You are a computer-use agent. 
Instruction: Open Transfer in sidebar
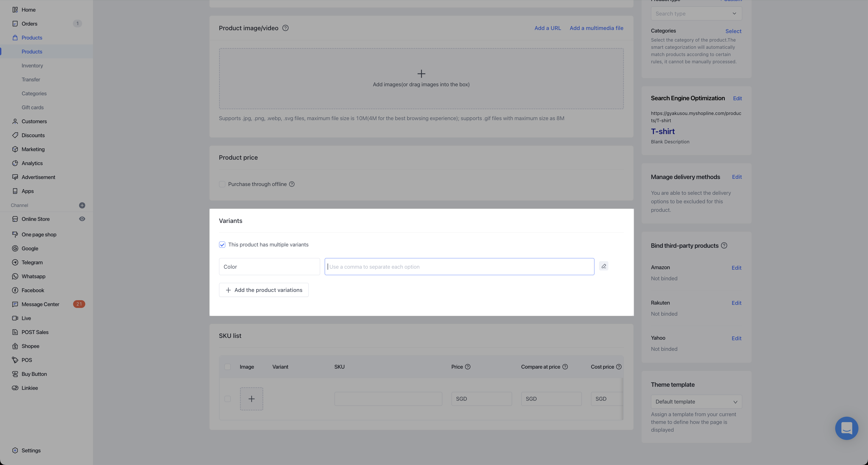(x=31, y=80)
